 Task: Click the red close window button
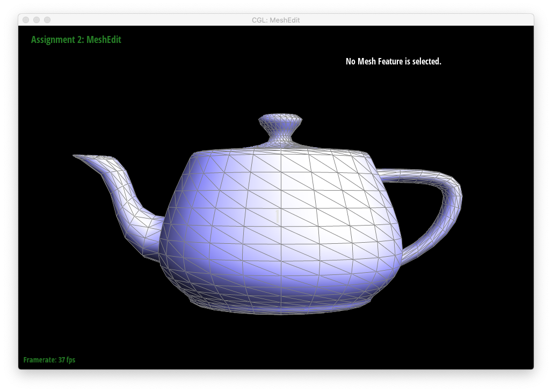(26, 20)
